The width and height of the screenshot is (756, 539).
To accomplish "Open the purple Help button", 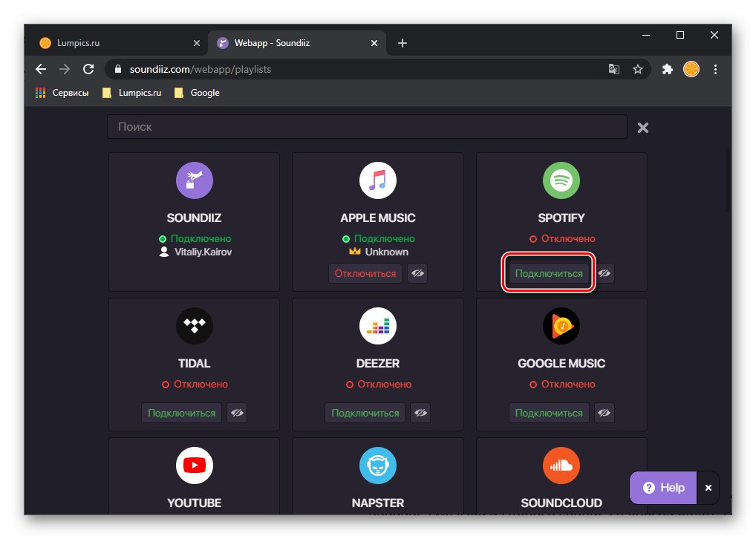I will click(663, 488).
